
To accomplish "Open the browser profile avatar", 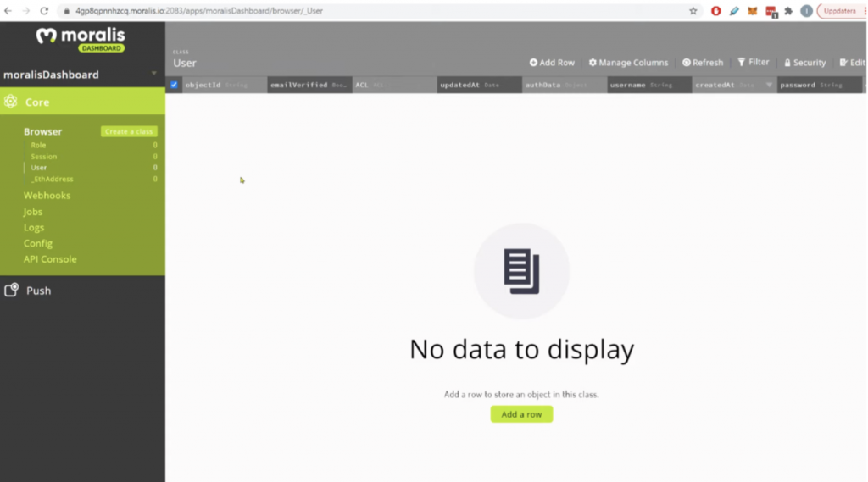I will (807, 10).
